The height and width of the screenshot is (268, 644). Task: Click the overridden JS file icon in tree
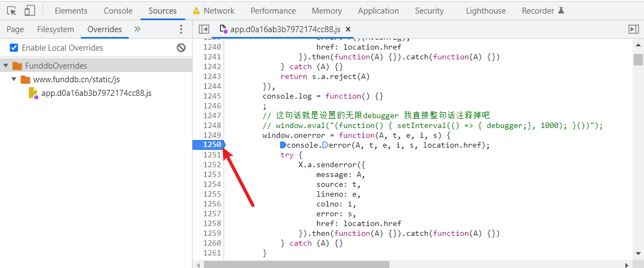33,93
